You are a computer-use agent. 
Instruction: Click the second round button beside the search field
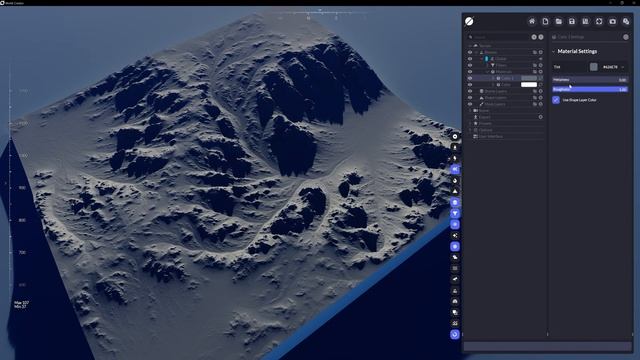(x=541, y=37)
